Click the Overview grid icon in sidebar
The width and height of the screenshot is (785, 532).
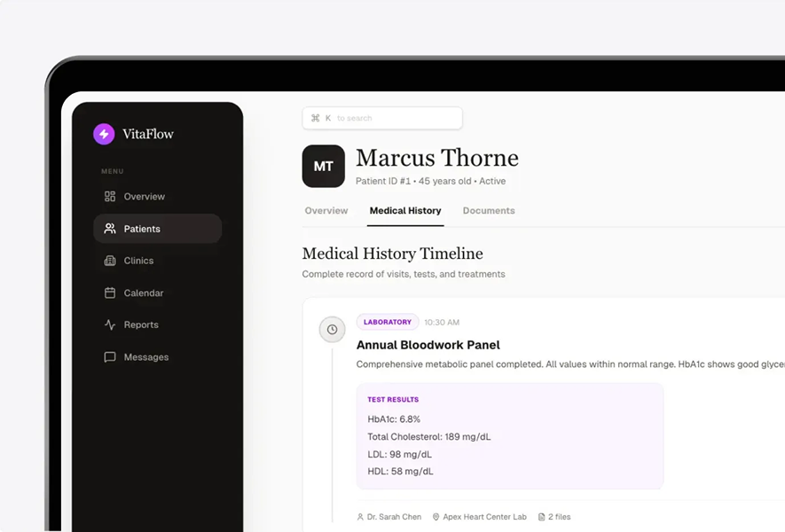click(x=110, y=196)
